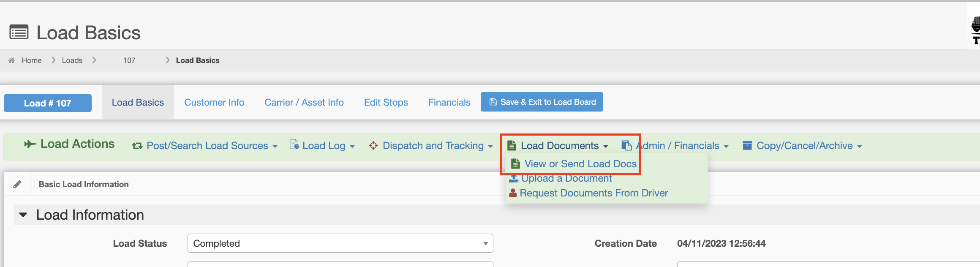Click load number 107 in breadcrumb

(x=129, y=60)
